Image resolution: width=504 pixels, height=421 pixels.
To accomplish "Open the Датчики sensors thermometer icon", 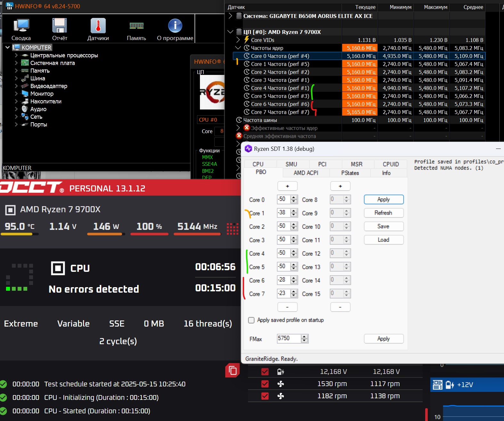I will 98,26.
